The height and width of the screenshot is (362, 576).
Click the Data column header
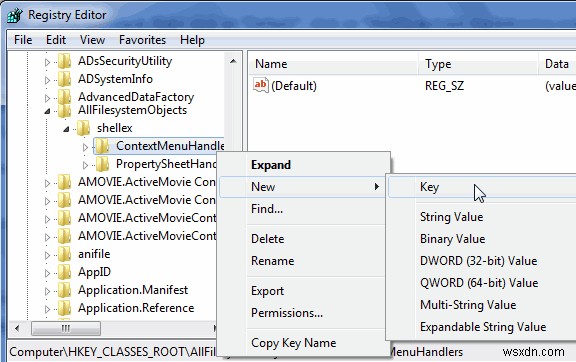[x=557, y=64]
